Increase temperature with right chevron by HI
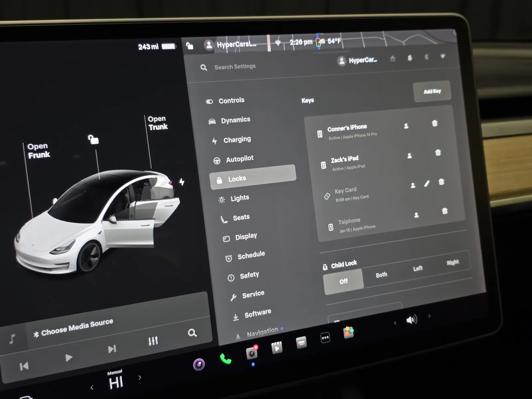Viewport: 532px width, 399px height. point(140,377)
